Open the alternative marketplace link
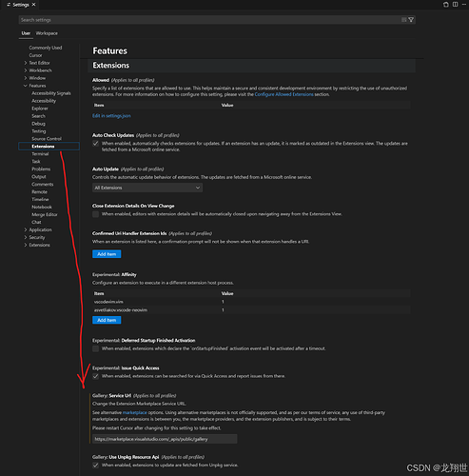 [x=135, y=412]
